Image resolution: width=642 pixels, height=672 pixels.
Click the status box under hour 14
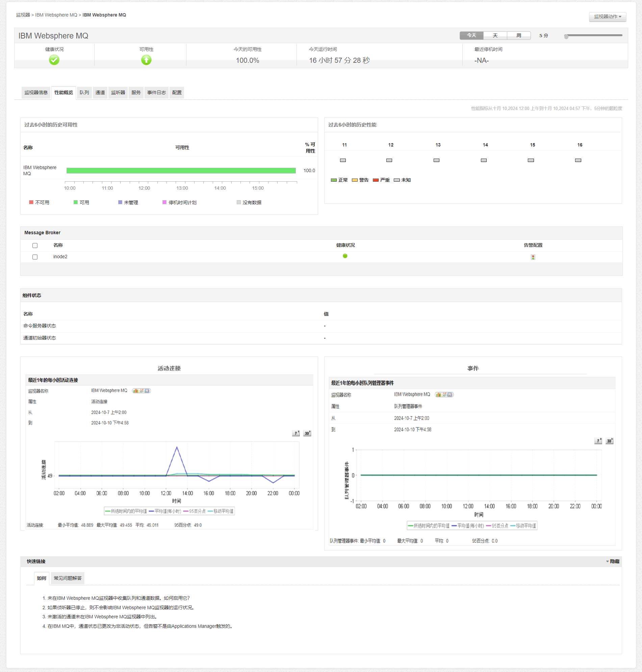(484, 160)
